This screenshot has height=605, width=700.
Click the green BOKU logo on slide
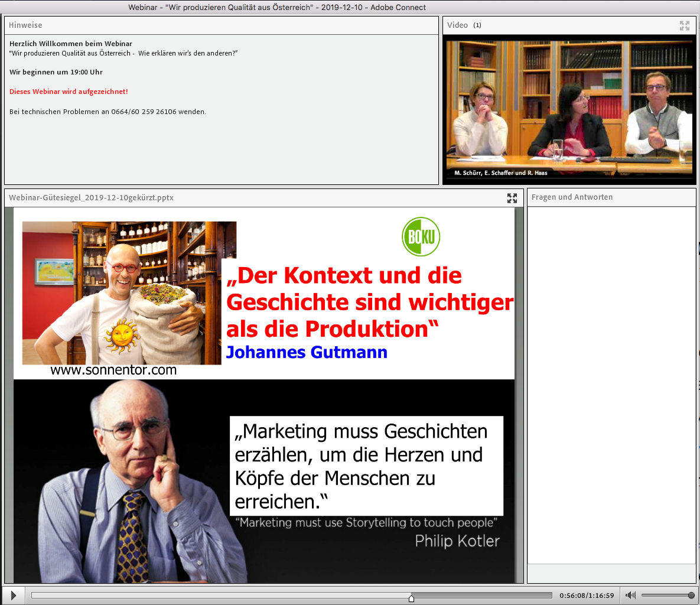[421, 236]
